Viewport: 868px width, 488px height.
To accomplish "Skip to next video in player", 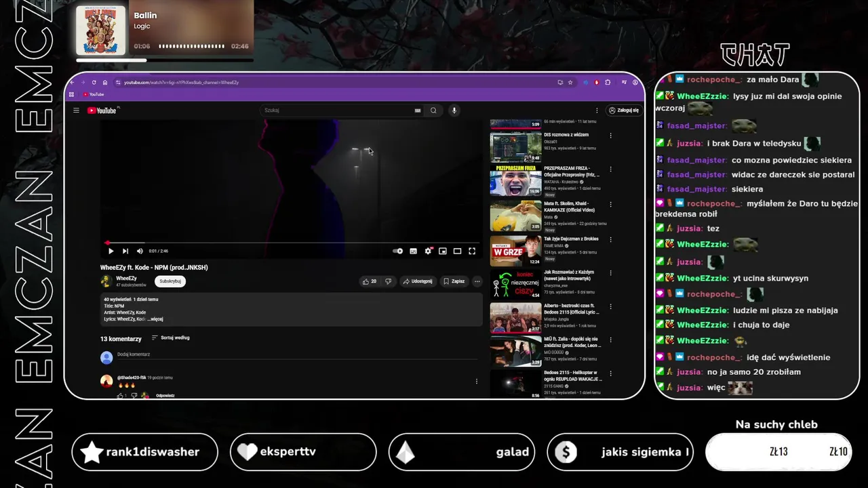I will coord(125,251).
